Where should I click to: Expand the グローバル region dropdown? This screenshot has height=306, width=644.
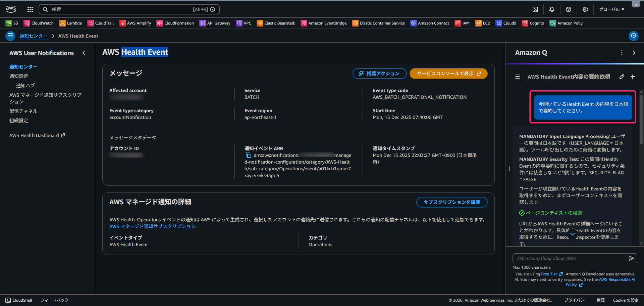coord(612,9)
